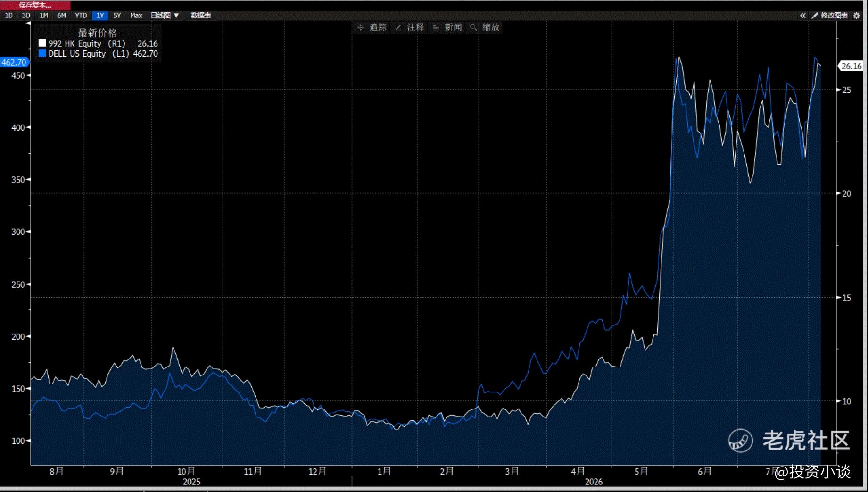
Task: Click the white 992 HK Equity legend swatch
Action: [42, 43]
